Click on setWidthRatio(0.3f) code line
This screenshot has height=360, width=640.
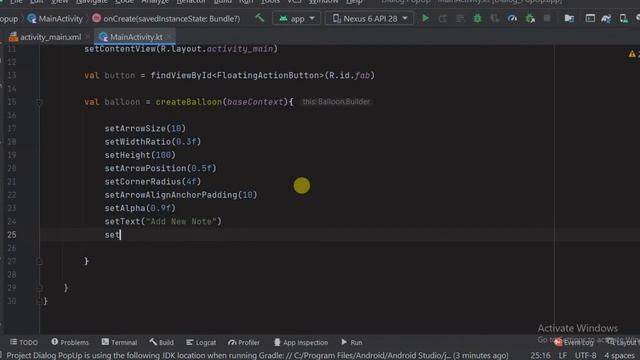click(153, 142)
